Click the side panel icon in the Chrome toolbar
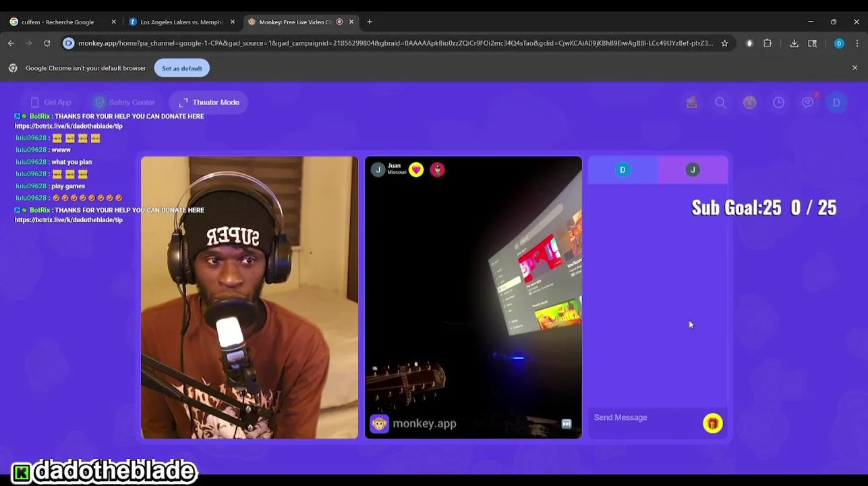Screen dimensions: 868x486 [x=813, y=43]
